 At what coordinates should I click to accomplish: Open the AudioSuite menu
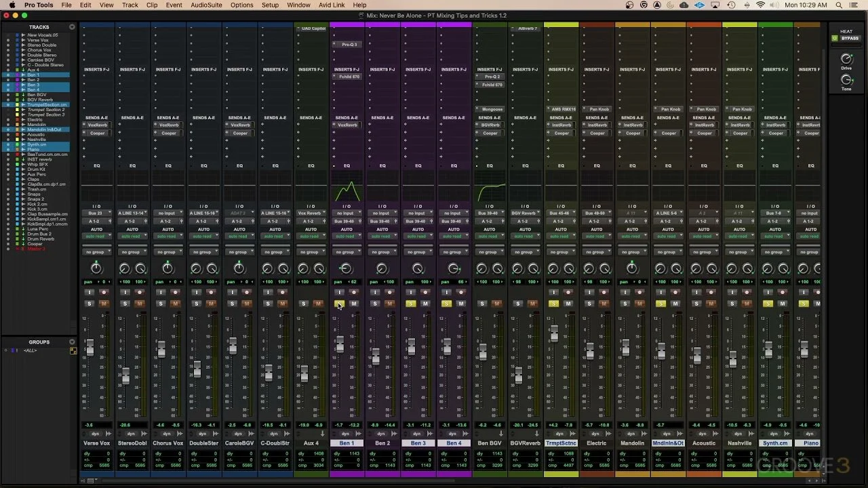pyautogui.click(x=206, y=5)
